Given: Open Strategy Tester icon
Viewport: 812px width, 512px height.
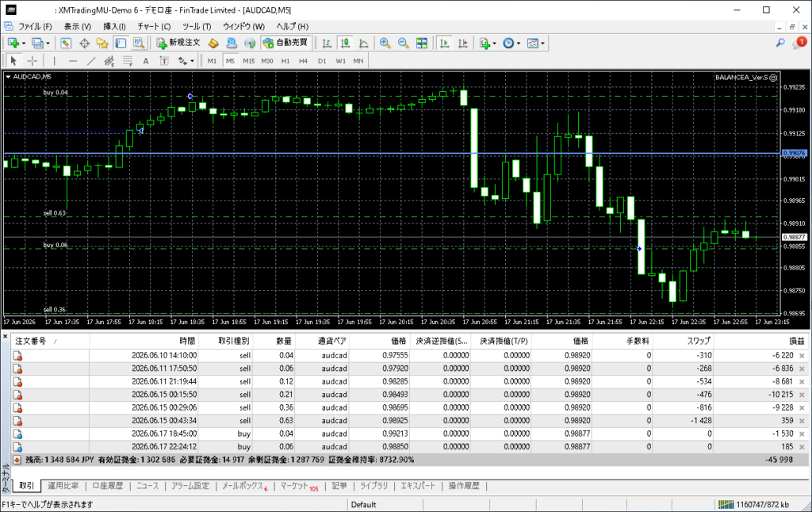Looking at the screenshot, I should click(138, 43).
